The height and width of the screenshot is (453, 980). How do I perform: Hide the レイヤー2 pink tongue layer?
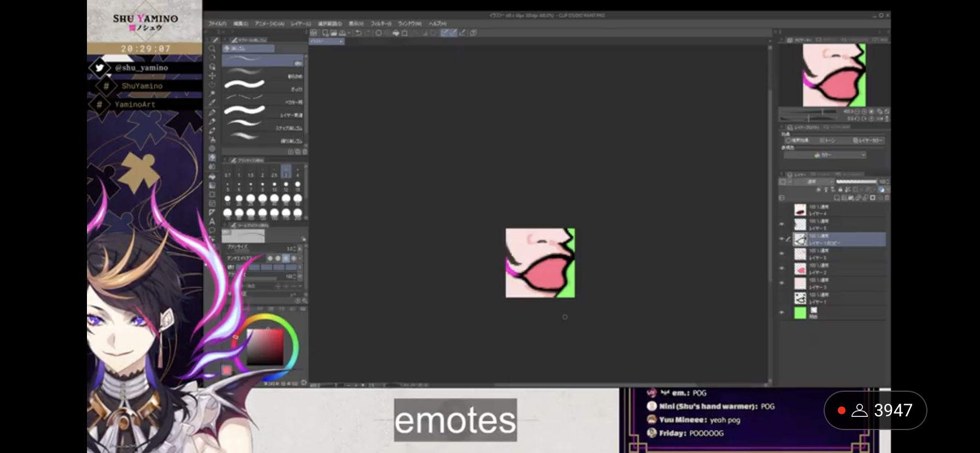point(781,269)
